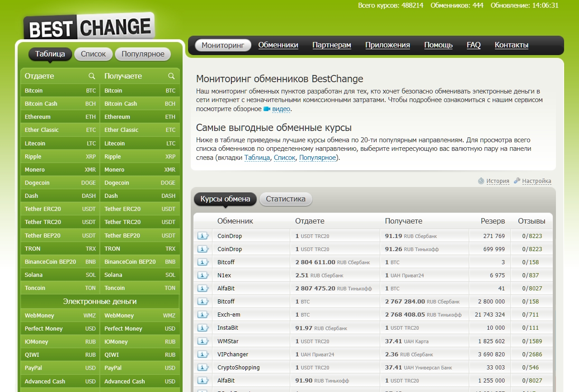
Task: Open the Статистика tab
Action: point(286,199)
